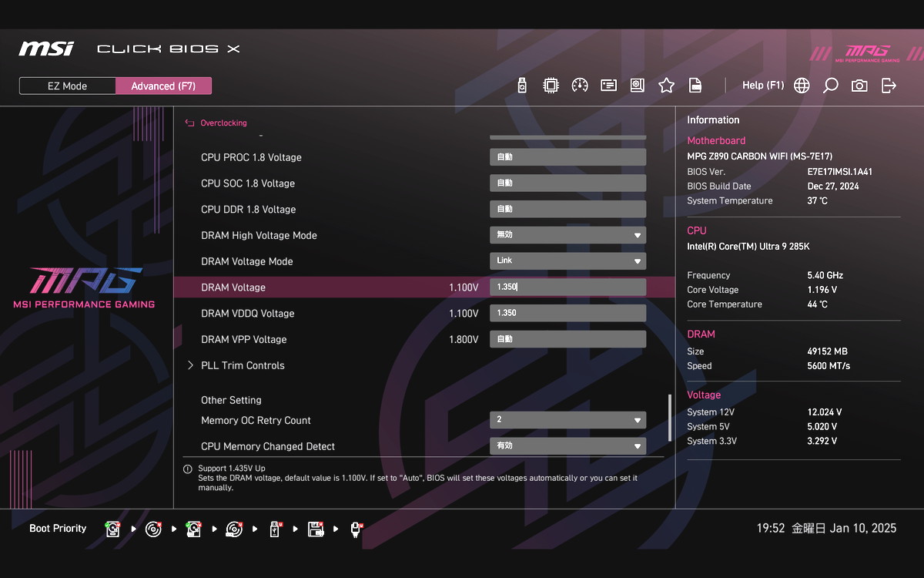This screenshot has width=924, height=578.
Task: Select the first hard disk in Boot Priority
Action: click(113, 529)
